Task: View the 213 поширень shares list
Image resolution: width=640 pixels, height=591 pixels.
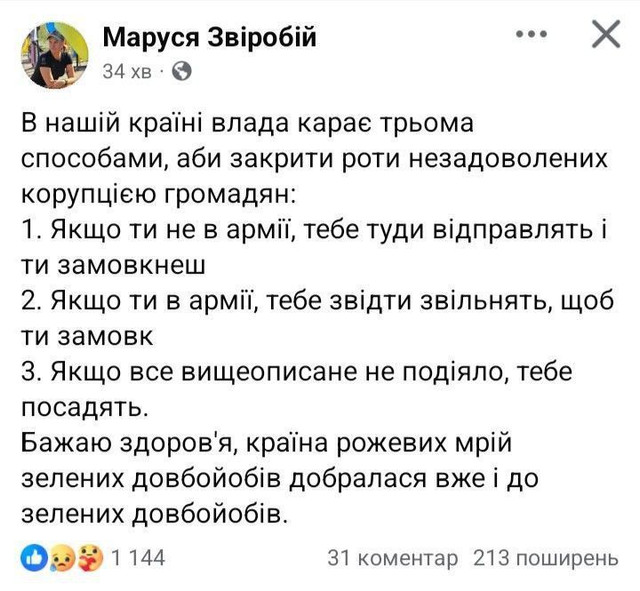Action: point(546,558)
